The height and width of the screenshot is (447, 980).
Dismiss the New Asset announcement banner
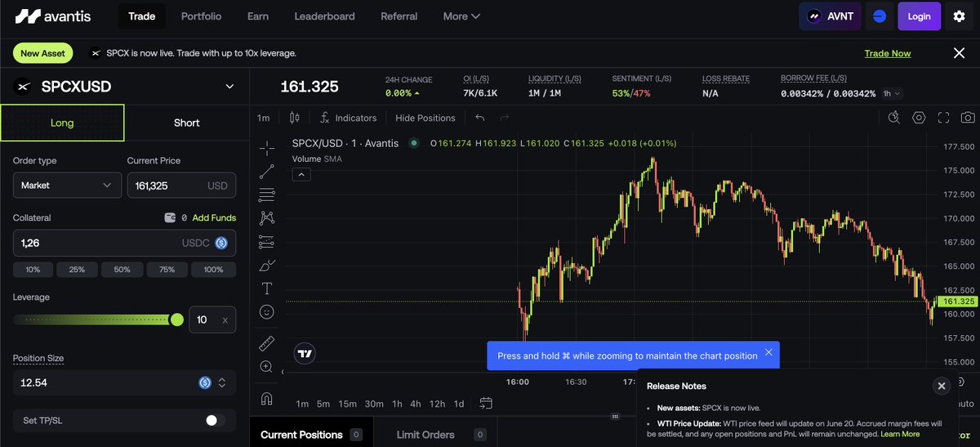tap(959, 53)
